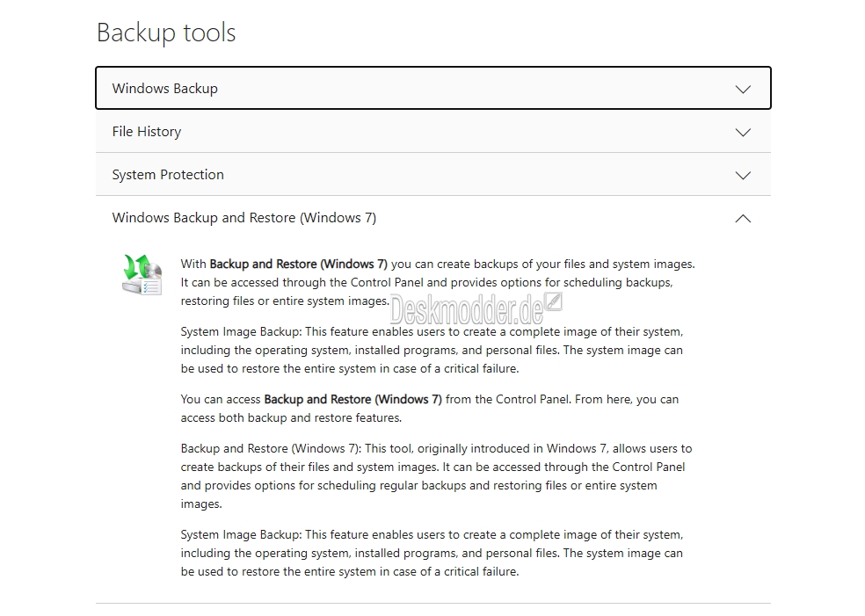Viewport: 865px width, 616px height.
Task: Click the Backup and Restore drive icon
Action: click(142, 275)
